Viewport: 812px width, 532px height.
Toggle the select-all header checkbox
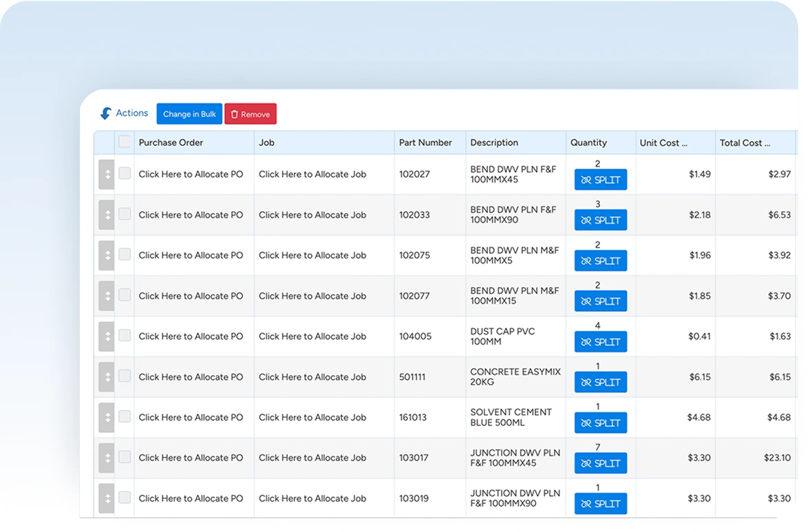[x=125, y=142]
